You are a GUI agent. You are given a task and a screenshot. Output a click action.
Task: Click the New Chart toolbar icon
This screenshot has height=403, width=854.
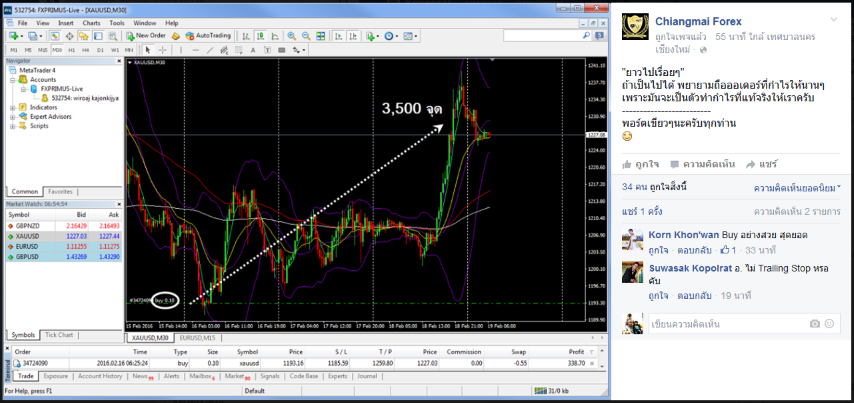coord(13,36)
